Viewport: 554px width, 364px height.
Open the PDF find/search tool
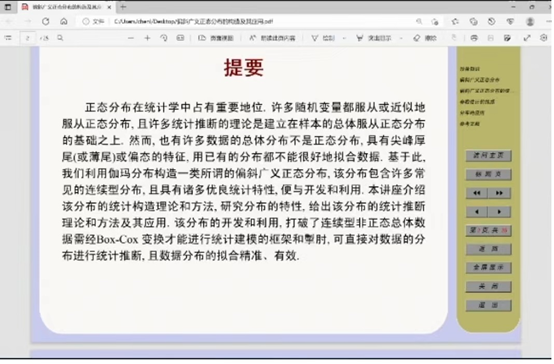coord(60,38)
